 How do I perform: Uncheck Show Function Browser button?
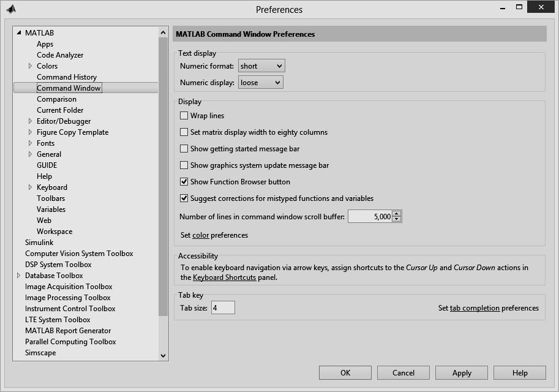pos(184,181)
